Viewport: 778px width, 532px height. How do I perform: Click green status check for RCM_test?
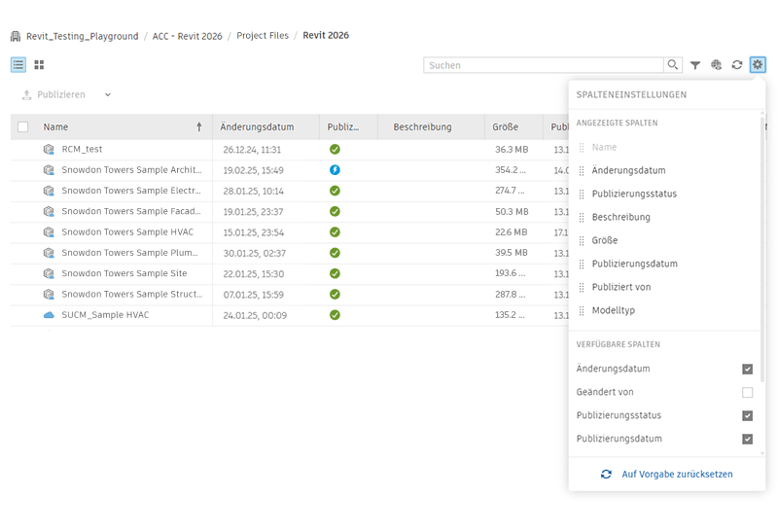(335, 150)
